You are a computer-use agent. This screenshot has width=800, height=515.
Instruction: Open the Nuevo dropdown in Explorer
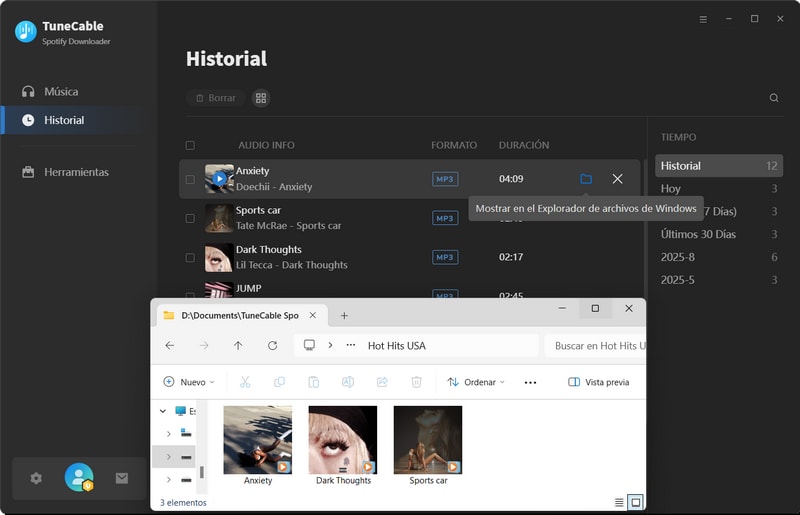[189, 382]
